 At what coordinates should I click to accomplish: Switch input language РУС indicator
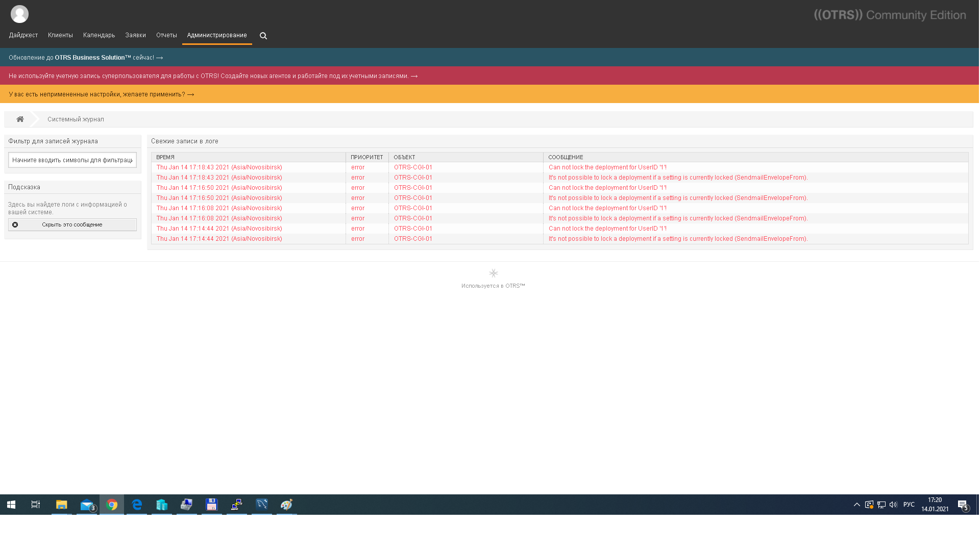coord(909,505)
